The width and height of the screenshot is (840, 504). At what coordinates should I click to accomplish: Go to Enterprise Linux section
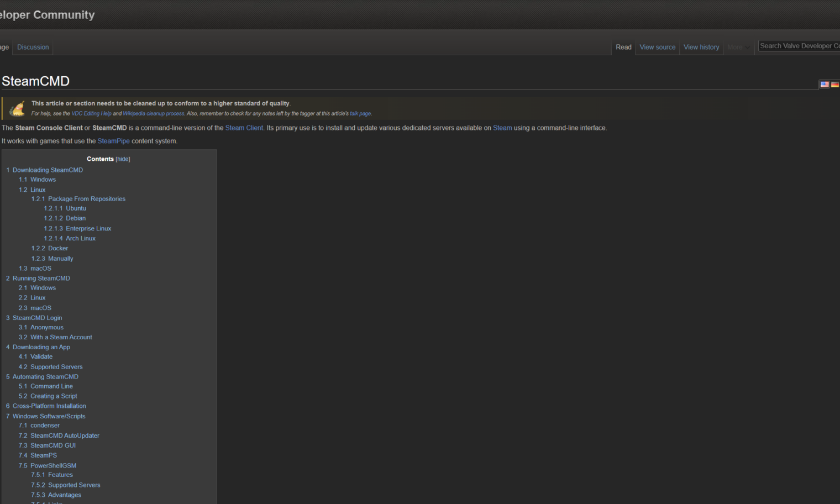[x=77, y=229]
